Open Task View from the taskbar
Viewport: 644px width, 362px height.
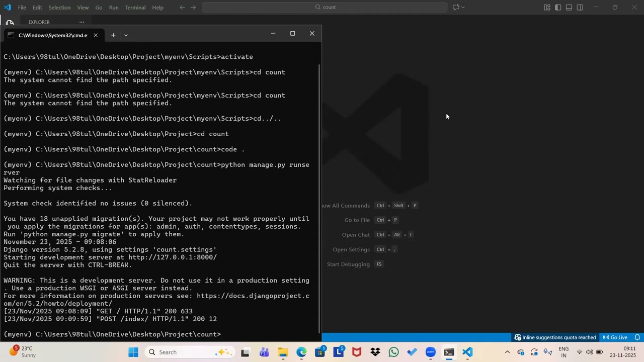pyautogui.click(x=245, y=352)
